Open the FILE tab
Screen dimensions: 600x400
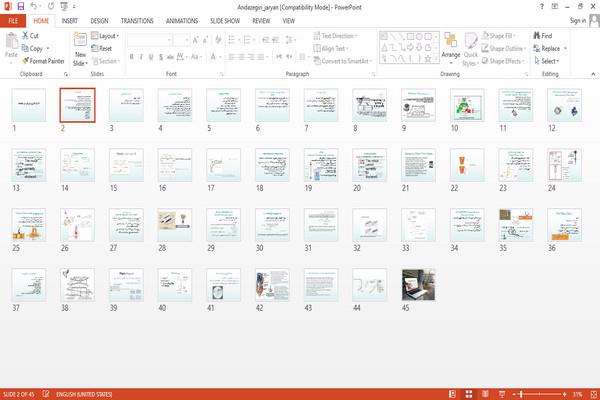click(13, 21)
